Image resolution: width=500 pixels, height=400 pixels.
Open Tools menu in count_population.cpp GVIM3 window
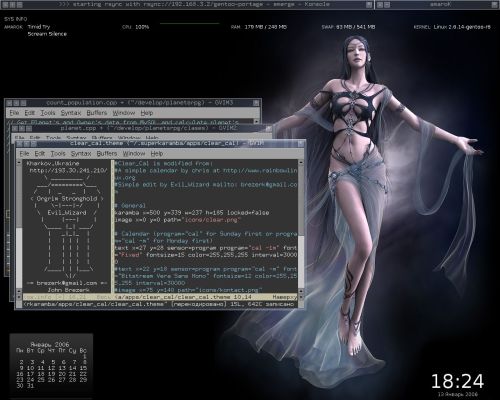(48, 113)
